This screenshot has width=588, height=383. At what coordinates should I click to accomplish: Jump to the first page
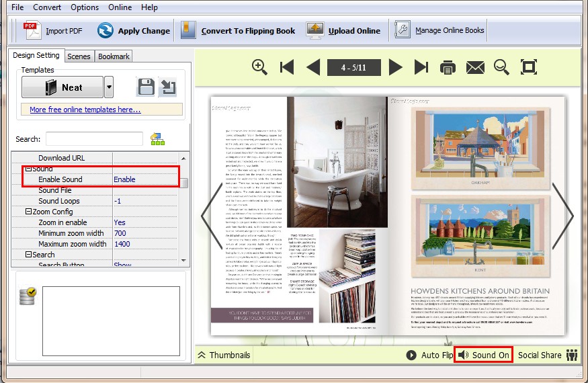pos(287,67)
